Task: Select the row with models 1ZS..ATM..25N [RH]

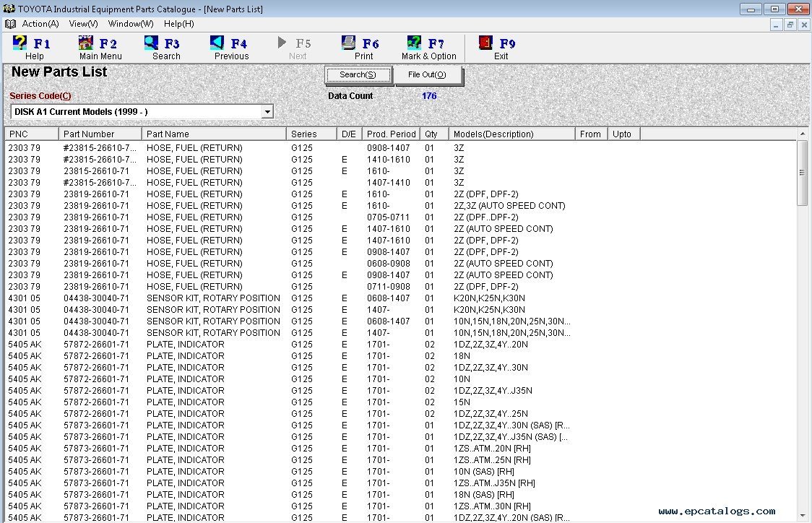Action: click(400, 460)
